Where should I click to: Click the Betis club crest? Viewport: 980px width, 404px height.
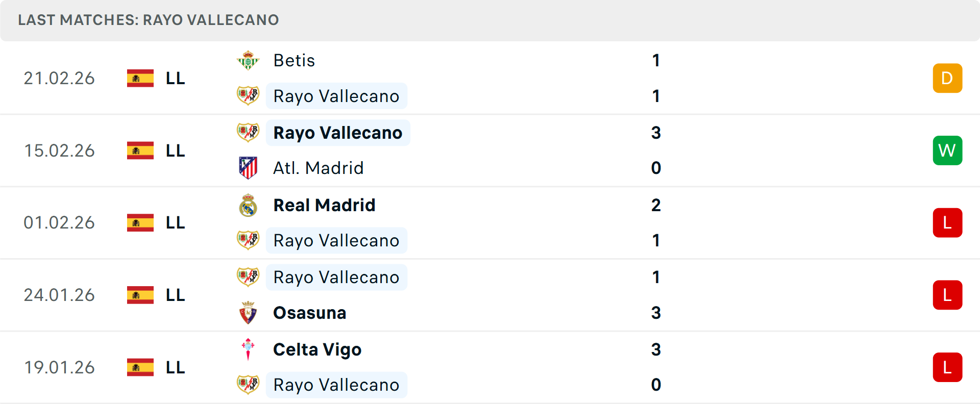(248, 60)
